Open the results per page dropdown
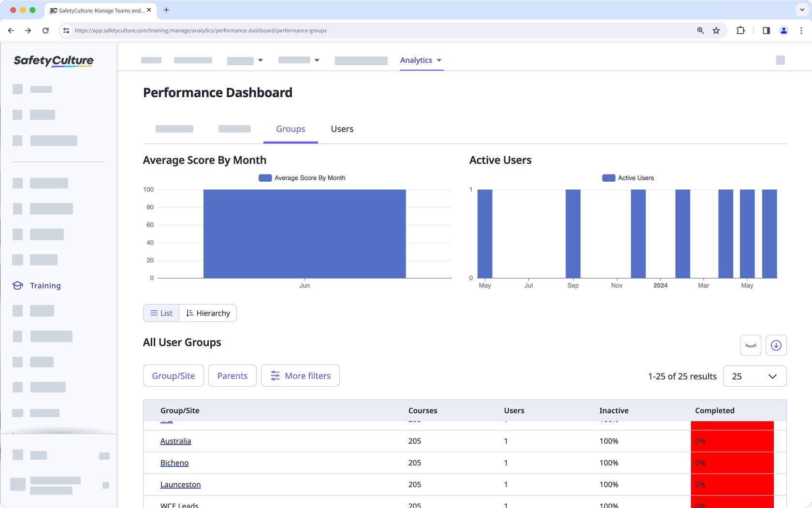 (754, 376)
